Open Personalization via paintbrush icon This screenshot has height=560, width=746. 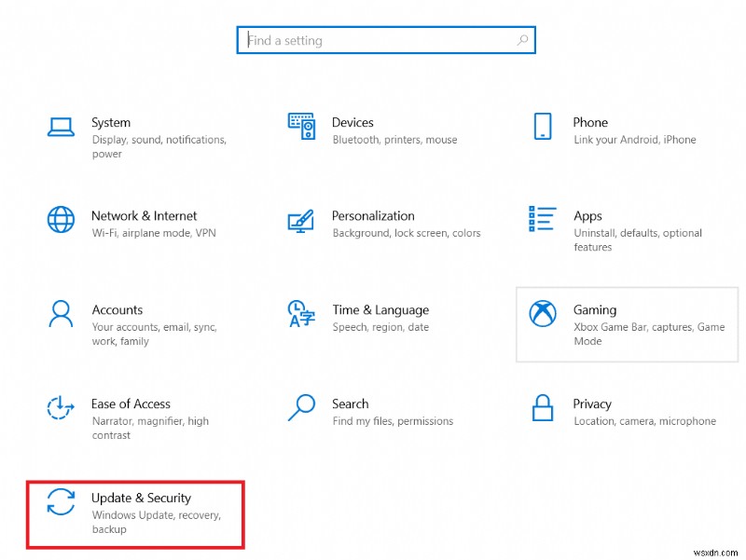pyautogui.click(x=301, y=220)
